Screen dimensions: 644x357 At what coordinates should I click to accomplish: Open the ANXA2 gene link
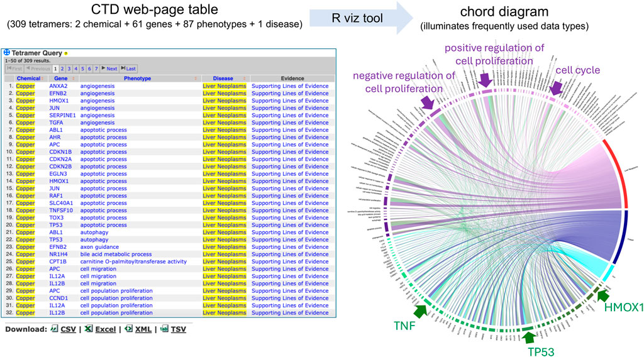(x=58, y=86)
